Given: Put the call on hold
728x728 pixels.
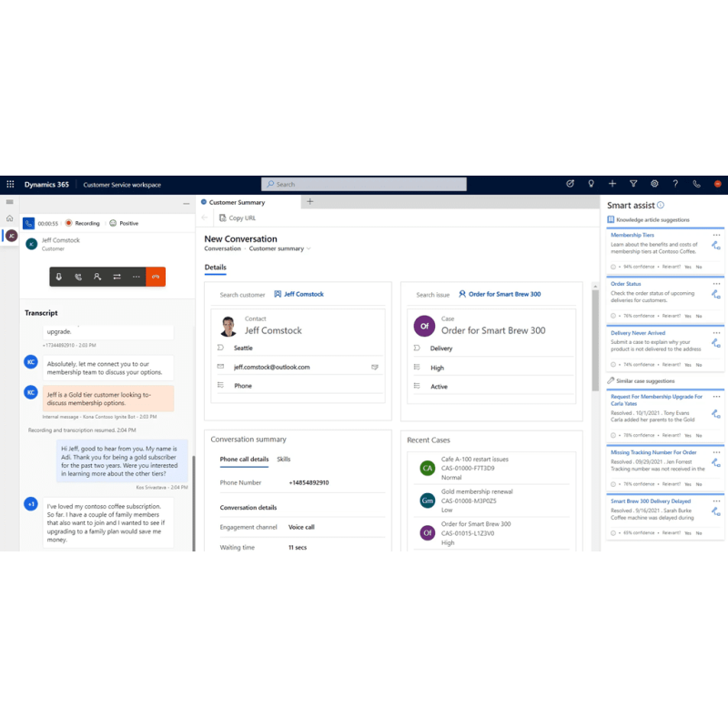Looking at the screenshot, I should pos(78,277).
